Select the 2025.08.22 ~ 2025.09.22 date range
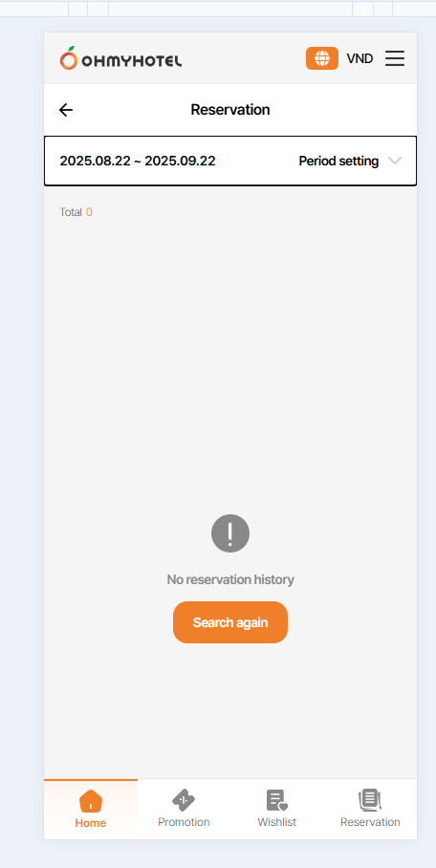The image size is (436, 868). tap(138, 162)
